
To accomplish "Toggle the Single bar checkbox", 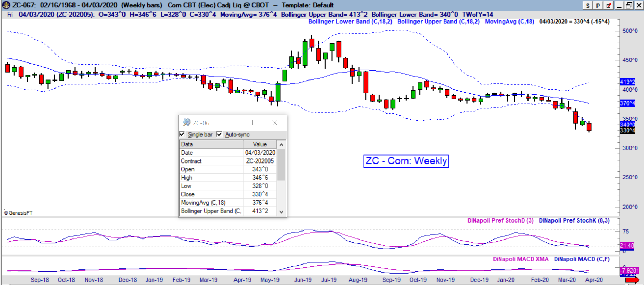I will pos(182,134).
